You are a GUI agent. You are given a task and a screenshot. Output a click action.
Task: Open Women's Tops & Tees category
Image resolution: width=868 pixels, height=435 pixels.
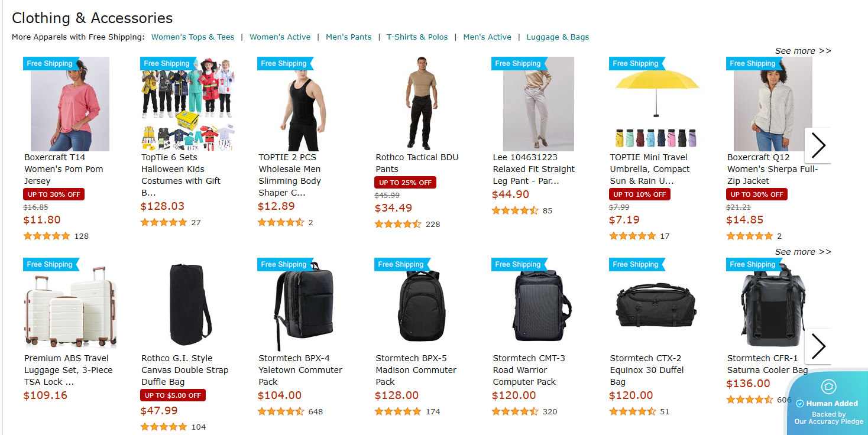point(193,37)
